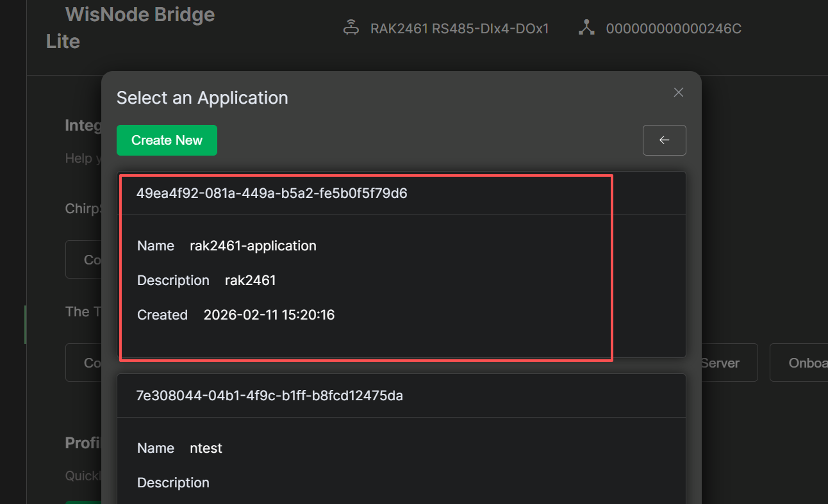Click application ID 7e308044-04b1-4f9c-b1ff-b8fcd12475da
Image resolution: width=828 pixels, height=504 pixels.
tap(270, 395)
